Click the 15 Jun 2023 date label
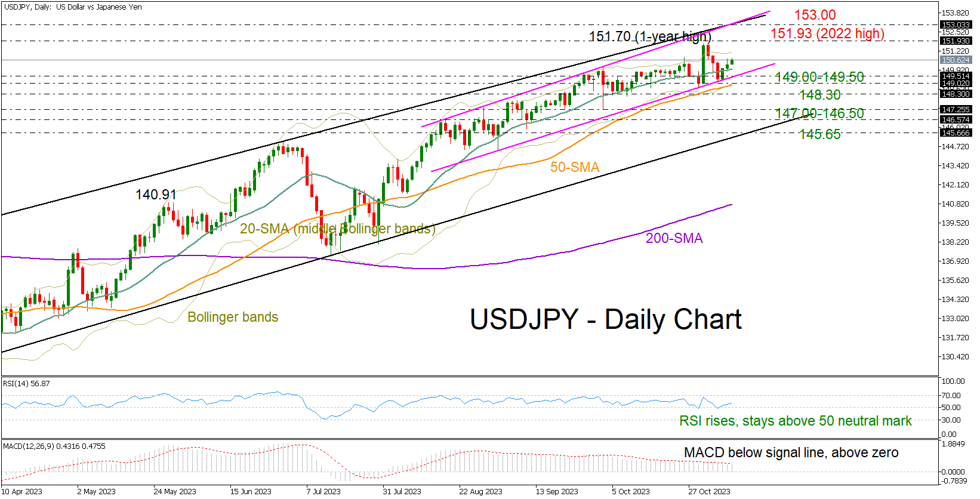The height and width of the screenshot is (499, 980). point(251,492)
